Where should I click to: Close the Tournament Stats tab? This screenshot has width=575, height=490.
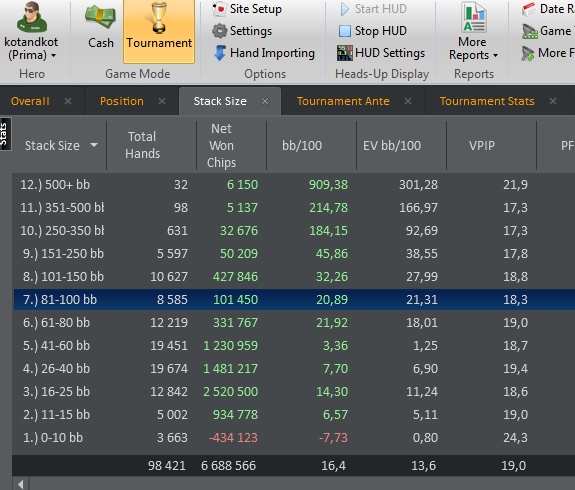(553, 101)
